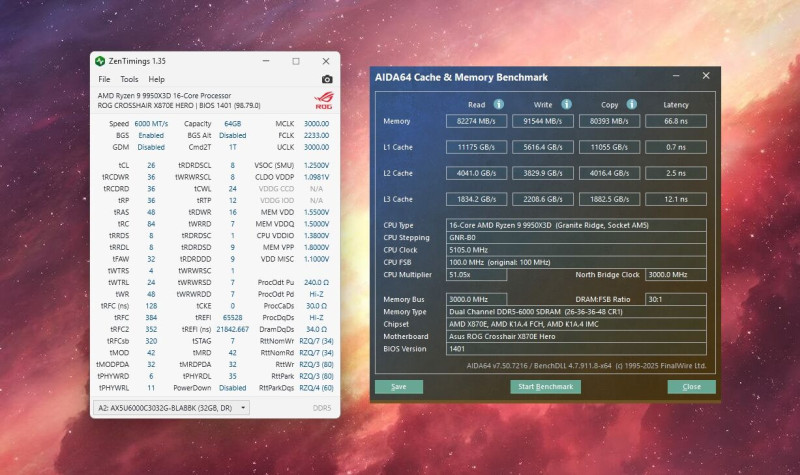Screen dimensions: 800x475
Task: Click BIOS Version value 1401
Action: 576,349
